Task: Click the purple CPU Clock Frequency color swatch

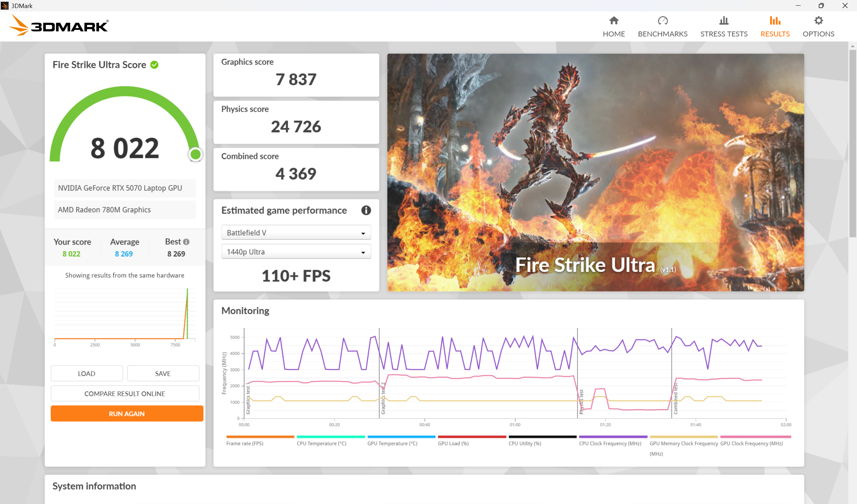Action: click(x=613, y=437)
